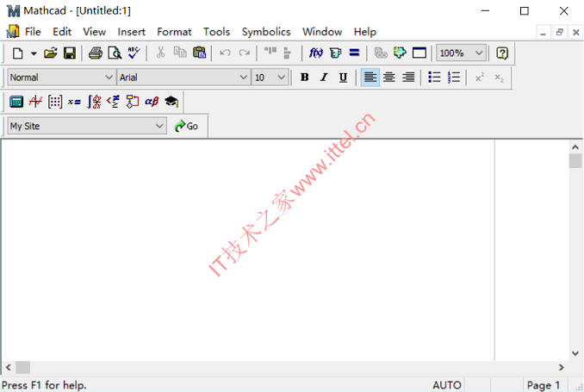This screenshot has width=584, height=392.
Task: Open the Tools menu
Action: (216, 32)
